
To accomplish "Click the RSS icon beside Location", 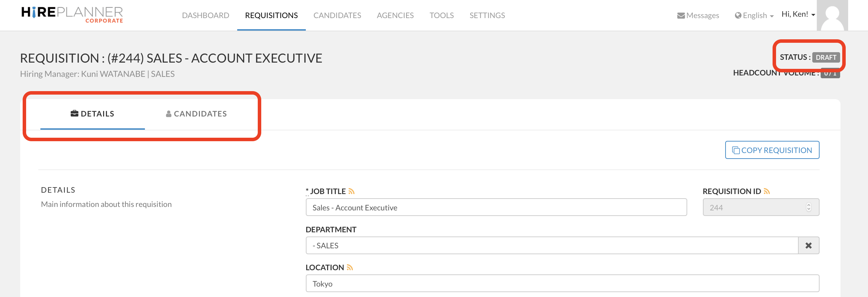I will [x=350, y=267].
